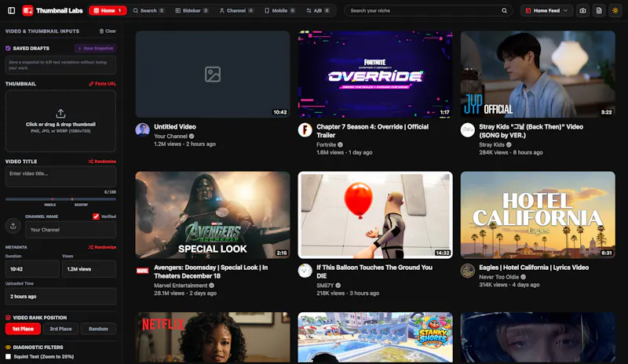The height and width of the screenshot is (364, 628).
Task: Click the Paste URL link
Action: point(103,84)
